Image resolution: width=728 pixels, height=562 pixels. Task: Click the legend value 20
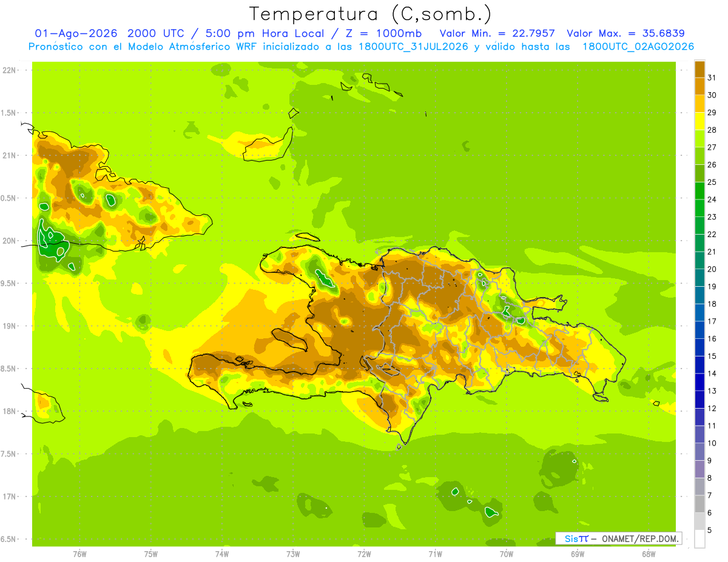point(712,269)
